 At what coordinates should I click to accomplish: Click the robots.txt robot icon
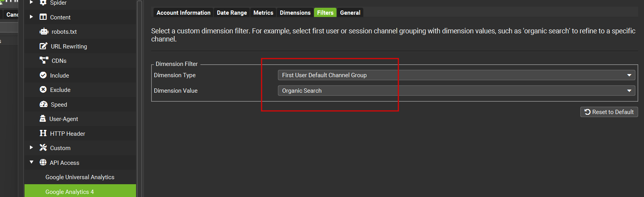tap(44, 32)
